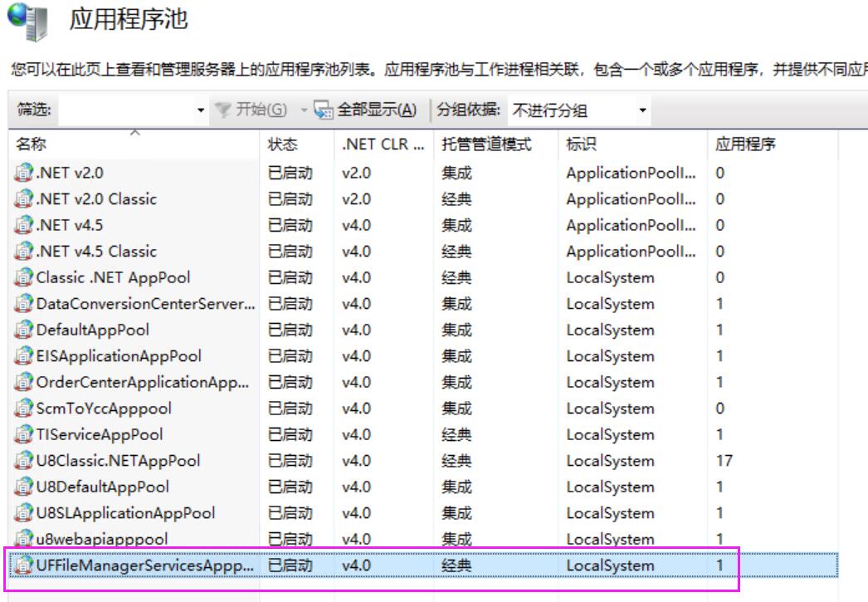Image resolution: width=868 pixels, height=602 pixels.
Task: Open the 筛选 filter dropdown arrow
Action: pos(200,110)
